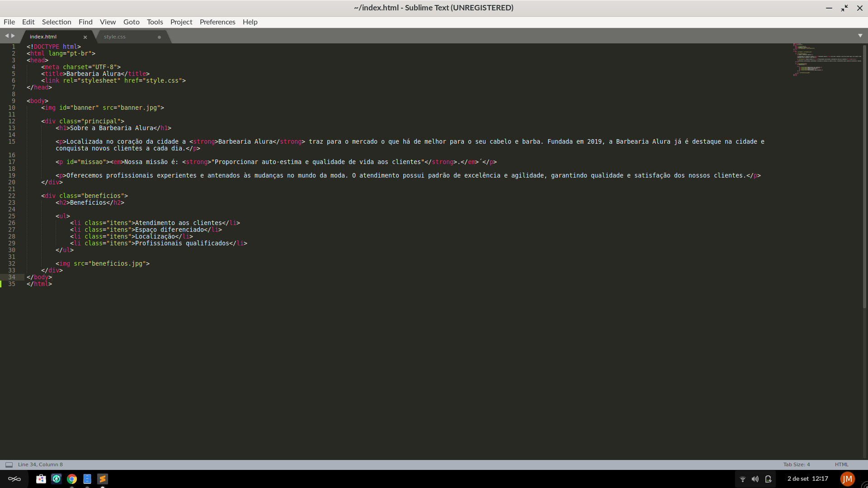Viewport: 868px width, 488px height.
Task: Click the title text Barbearia Alura
Action: tap(94, 74)
